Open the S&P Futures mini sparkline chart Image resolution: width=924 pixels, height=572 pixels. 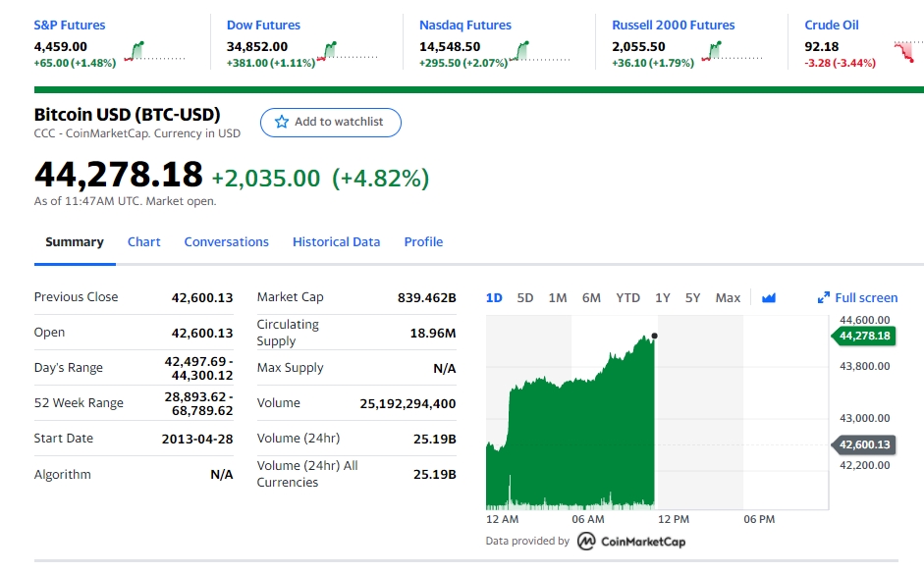tap(154, 51)
